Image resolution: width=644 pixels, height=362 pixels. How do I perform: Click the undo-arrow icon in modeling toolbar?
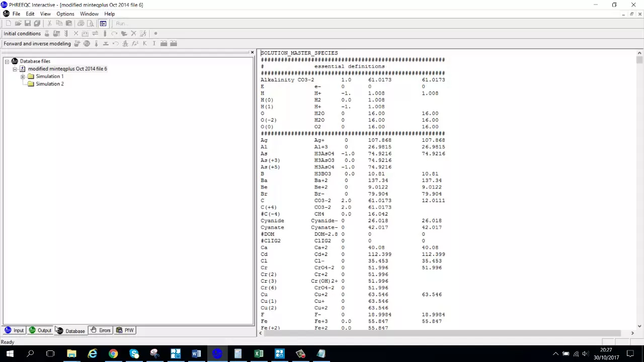(x=115, y=44)
